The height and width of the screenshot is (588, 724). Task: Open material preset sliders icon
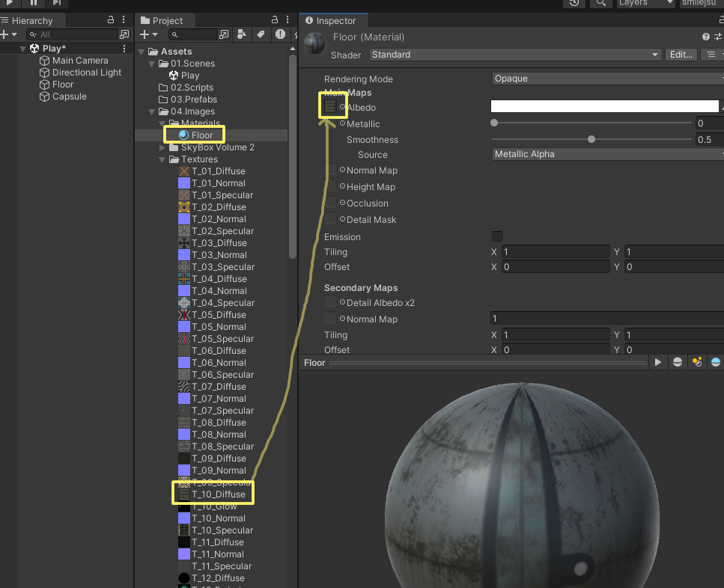click(x=718, y=37)
